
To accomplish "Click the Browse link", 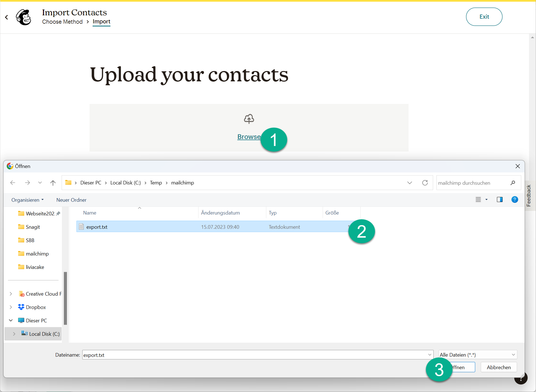I will tap(249, 137).
